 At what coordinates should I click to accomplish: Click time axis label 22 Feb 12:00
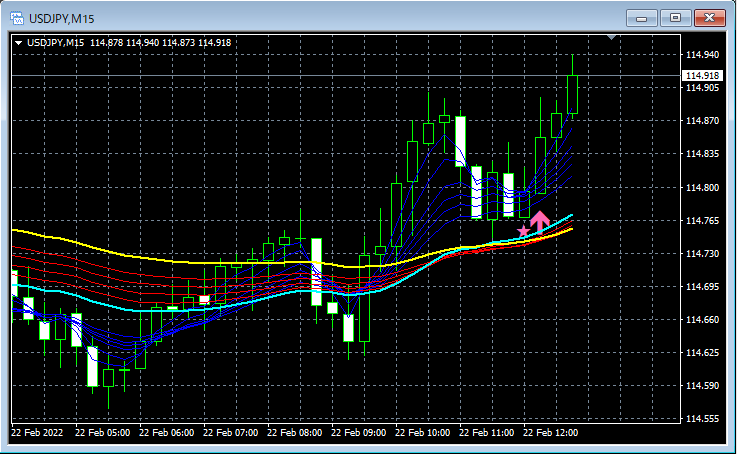(x=551, y=432)
